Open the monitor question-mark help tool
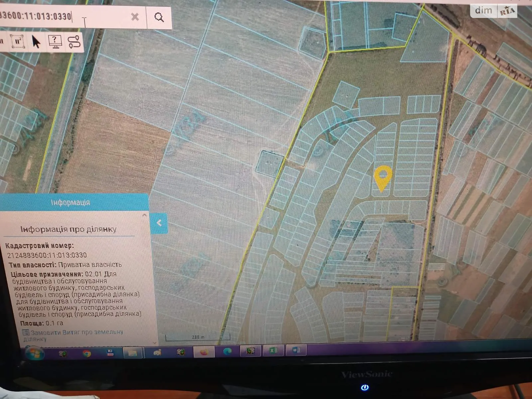Image resolution: width=532 pixels, height=399 pixels. (55, 42)
